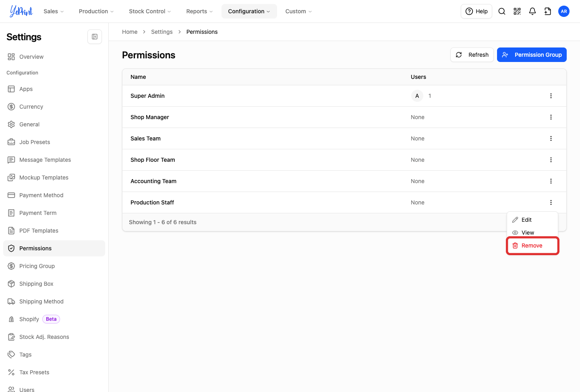The width and height of the screenshot is (580, 392).
Task: Open the notifications bell
Action: [x=532, y=11]
